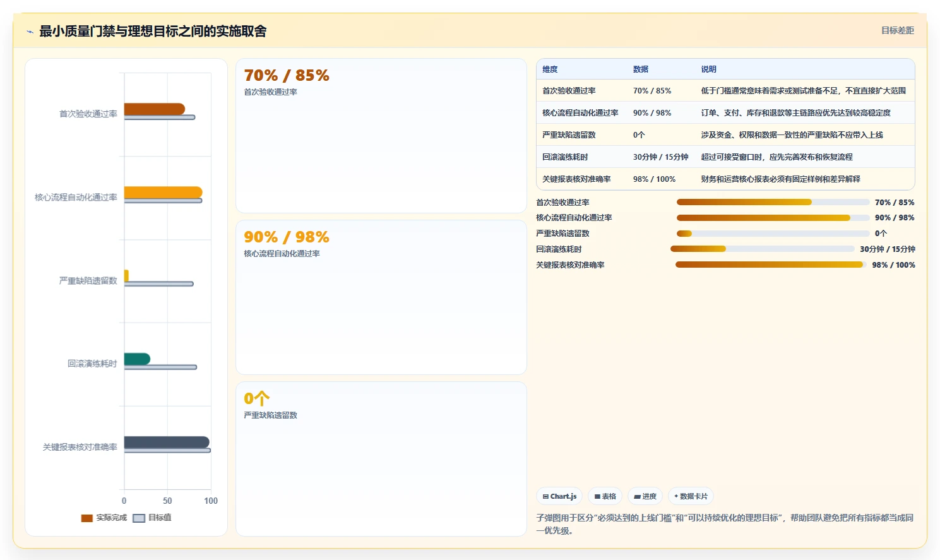This screenshot has height=560, width=940.
Task: Select the 90% / 98% data card value
Action: (287, 237)
